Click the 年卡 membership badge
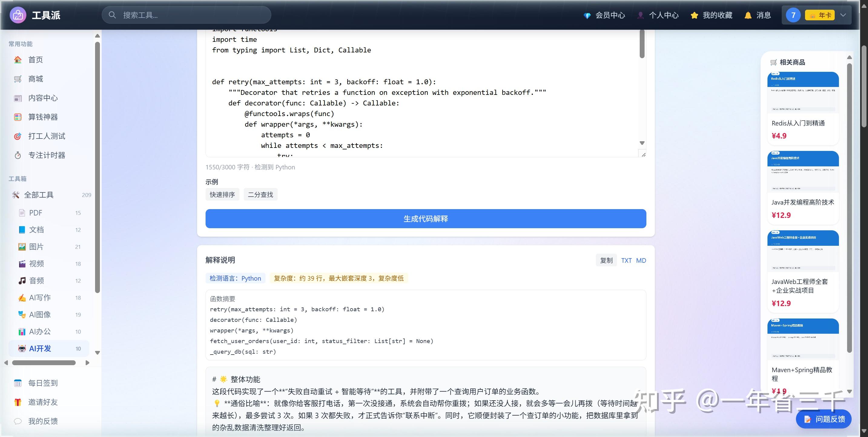This screenshot has height=437, width=868. tap(820, 15)
